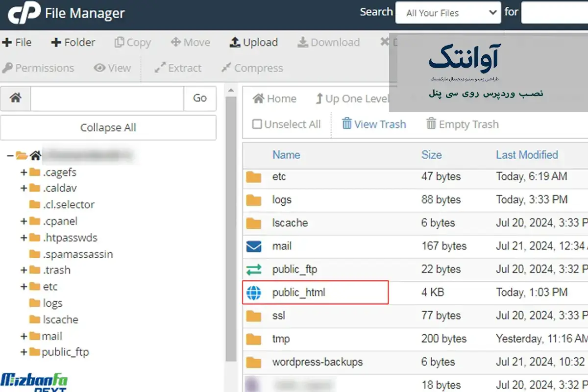Toggle the Unselect All checkbox
The image size is (588, 392).
point(257,124)
